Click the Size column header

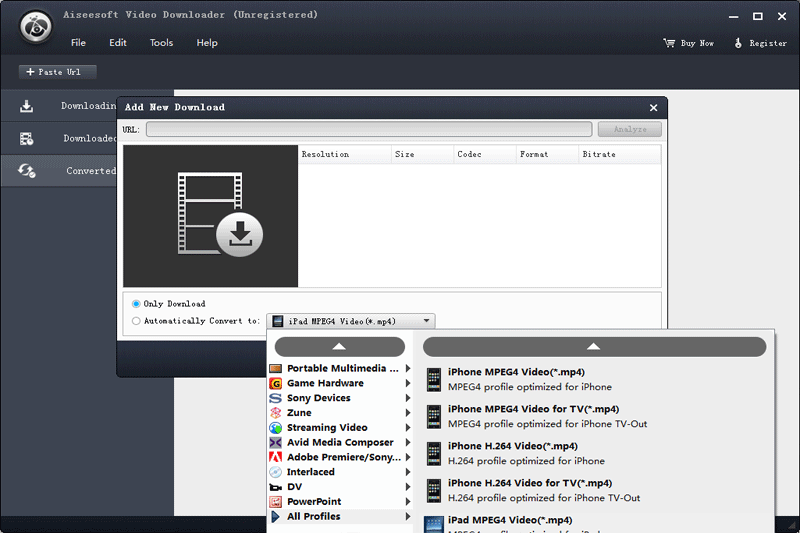click(422, 154)
